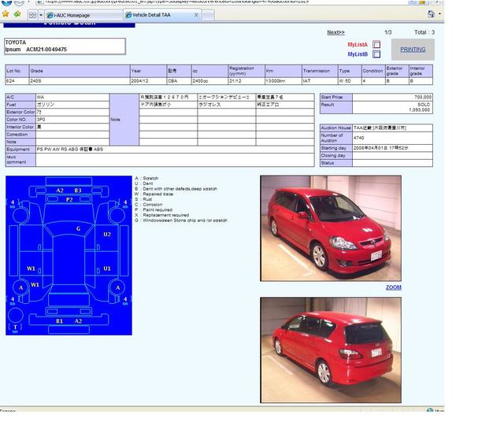Open the Quick Tabs grid icon
The image size is (504, 426).
coord(33,15)
